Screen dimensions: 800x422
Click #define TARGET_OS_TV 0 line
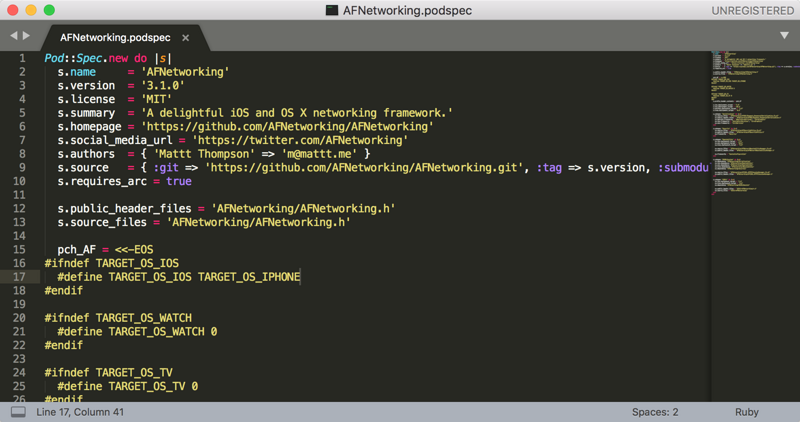[x=128, y=386]
